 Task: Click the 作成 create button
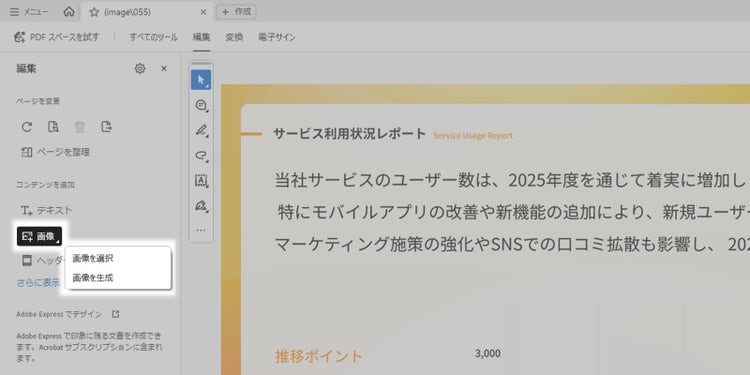[236, 12]
